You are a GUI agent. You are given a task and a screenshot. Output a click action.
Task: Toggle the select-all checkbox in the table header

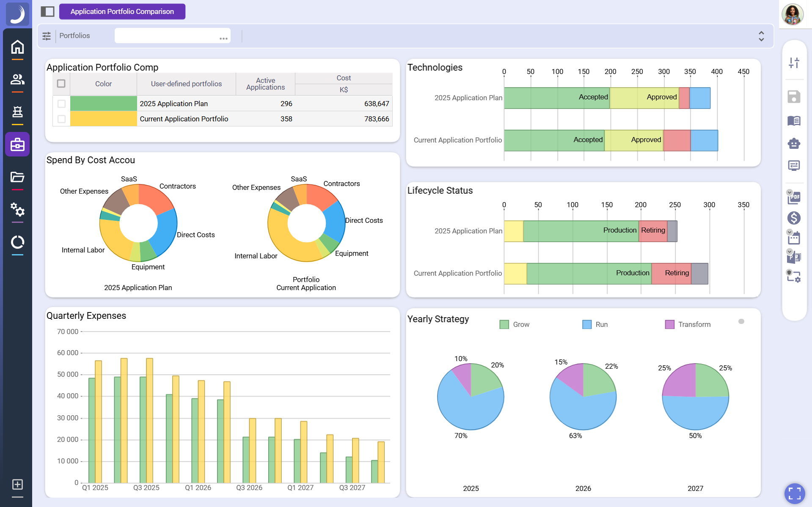tap(61, 84)
